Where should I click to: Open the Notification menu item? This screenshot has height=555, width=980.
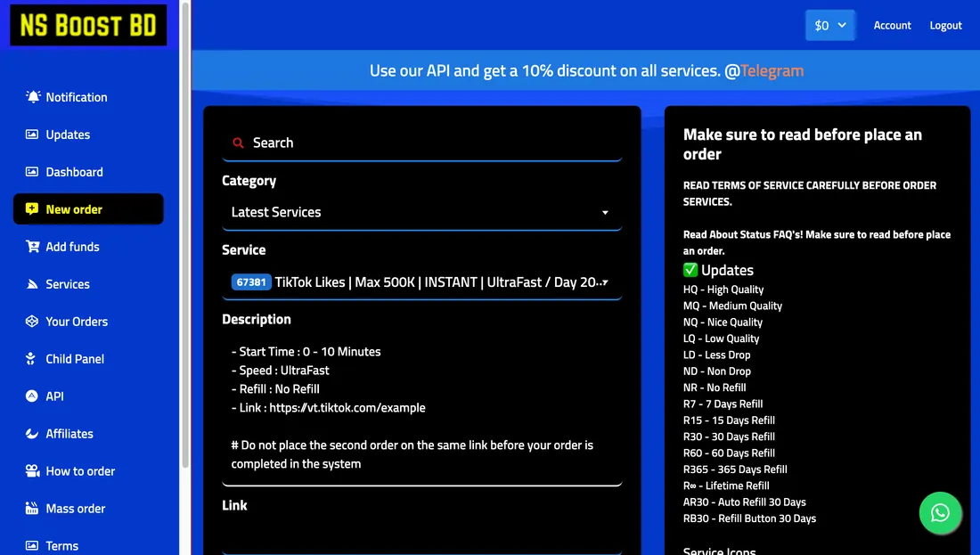pos(77,97)
